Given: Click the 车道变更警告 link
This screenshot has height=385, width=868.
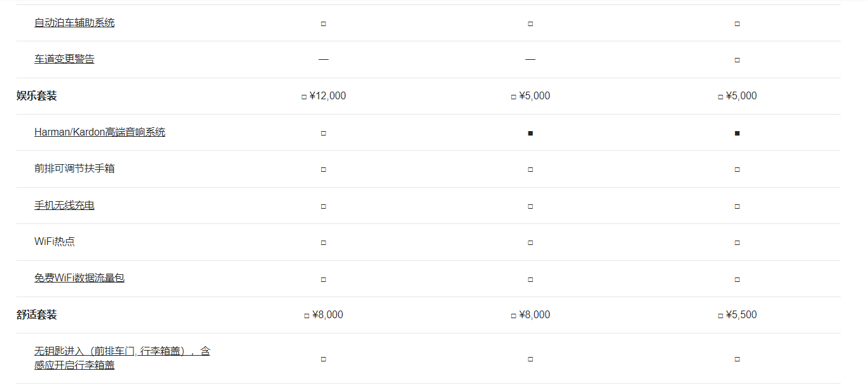Looking at the screenshot, I should [x=64, y=59].
